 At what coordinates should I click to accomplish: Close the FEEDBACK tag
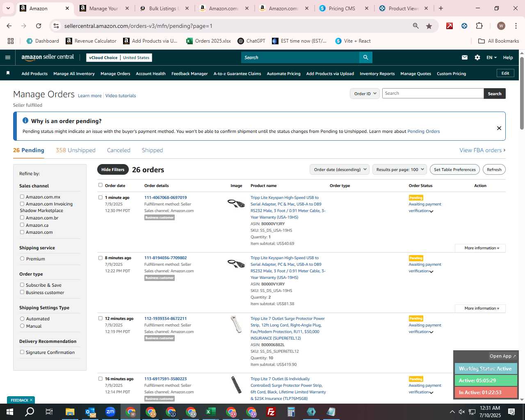(x=31, y=400)
